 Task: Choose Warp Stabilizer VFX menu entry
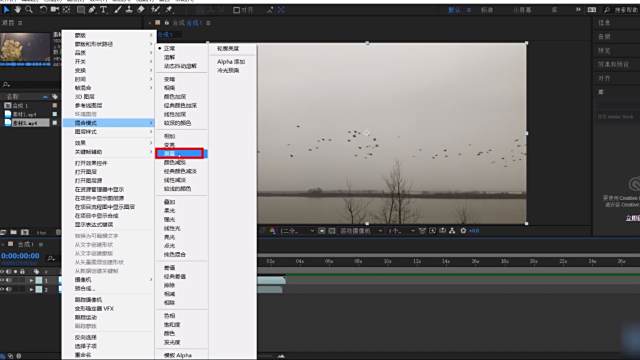coord(94,309)
